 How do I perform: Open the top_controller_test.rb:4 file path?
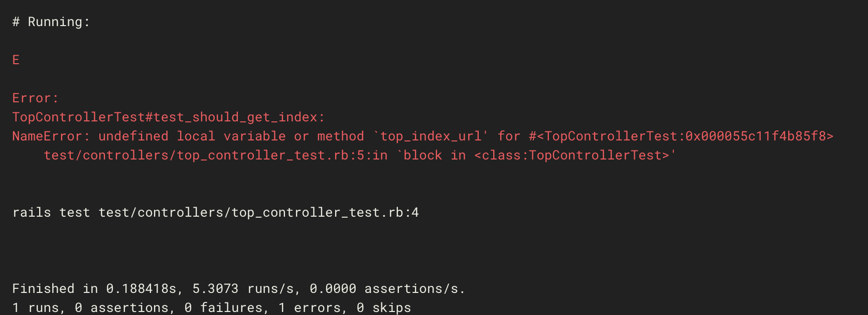pyautogui.click(x=258, y=213)
